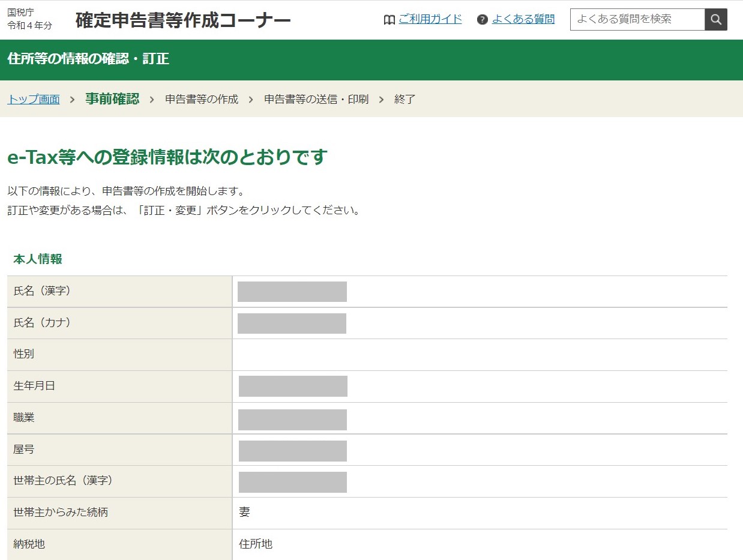Click the chevron arrow before 終了
The image size is (743, 560).
pos(381,100)
